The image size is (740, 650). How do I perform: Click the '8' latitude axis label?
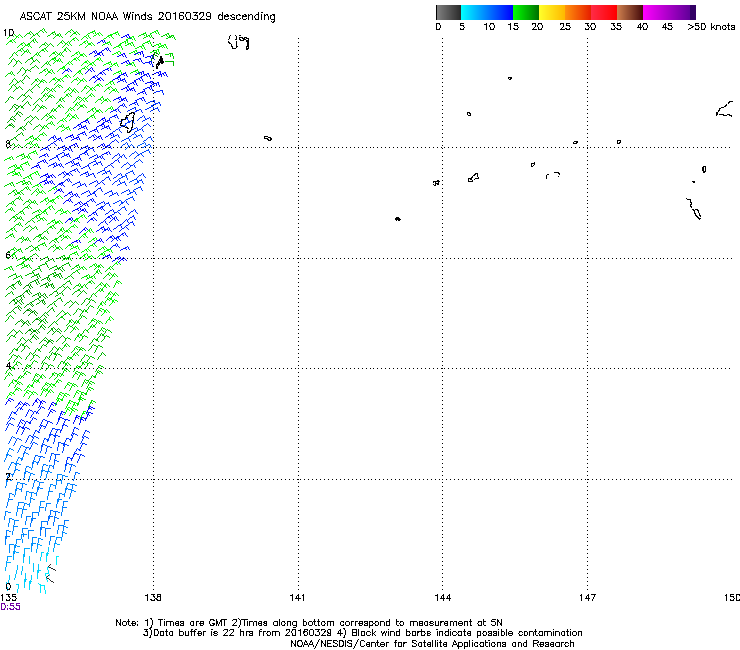click(8, 144)
